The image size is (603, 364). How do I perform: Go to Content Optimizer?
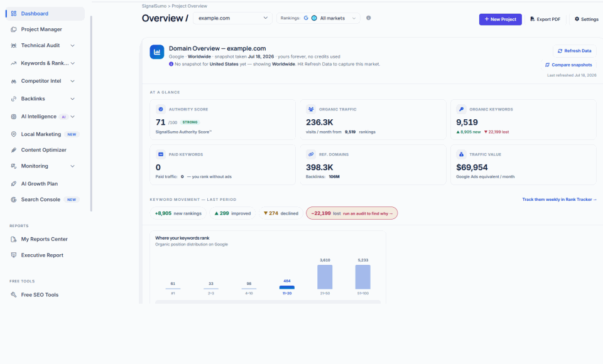click(x=45, y=150)
